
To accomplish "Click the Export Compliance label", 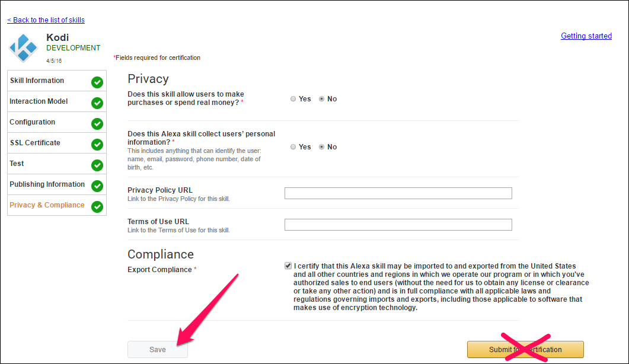I will pyautogui.click(x=159, y=270).
